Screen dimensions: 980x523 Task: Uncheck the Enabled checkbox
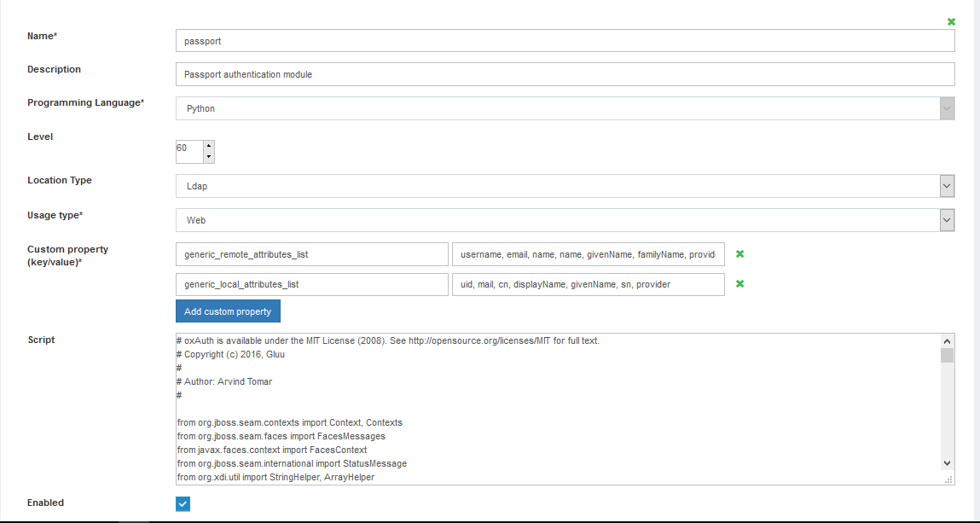pos(183,503)
